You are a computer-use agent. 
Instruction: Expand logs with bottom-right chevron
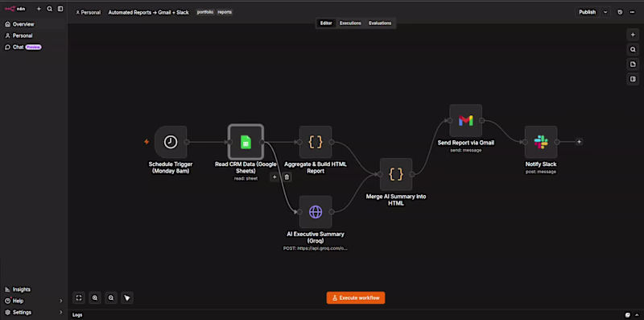point(637,315)
